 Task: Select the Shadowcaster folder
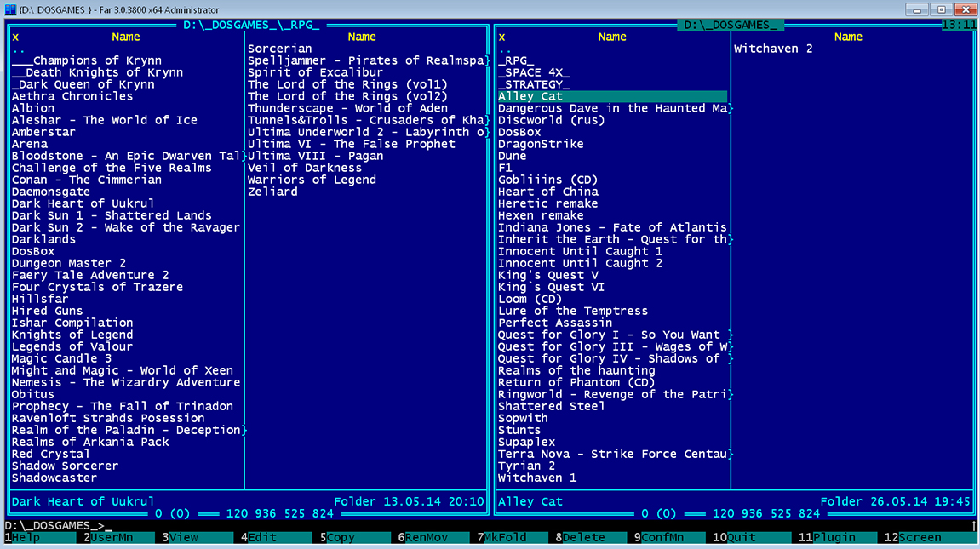pos(54,478)
